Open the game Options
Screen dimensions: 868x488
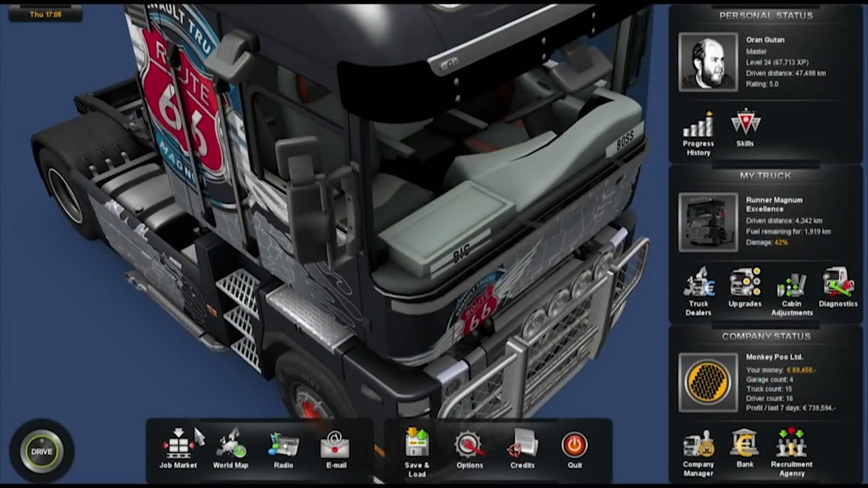point(469,448)
